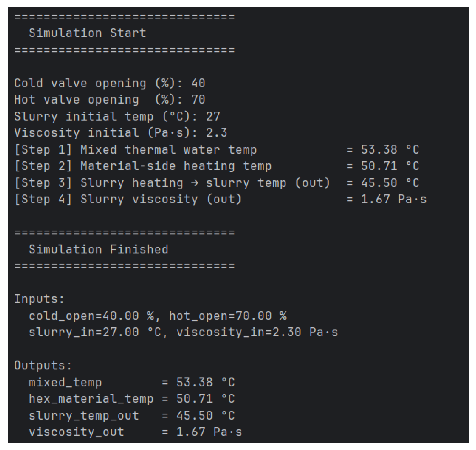Screen dimensions: 476x450
Task: Click the "cold_open=40.00 %" text
Action: pyautogui.click(x=91, y=316)
